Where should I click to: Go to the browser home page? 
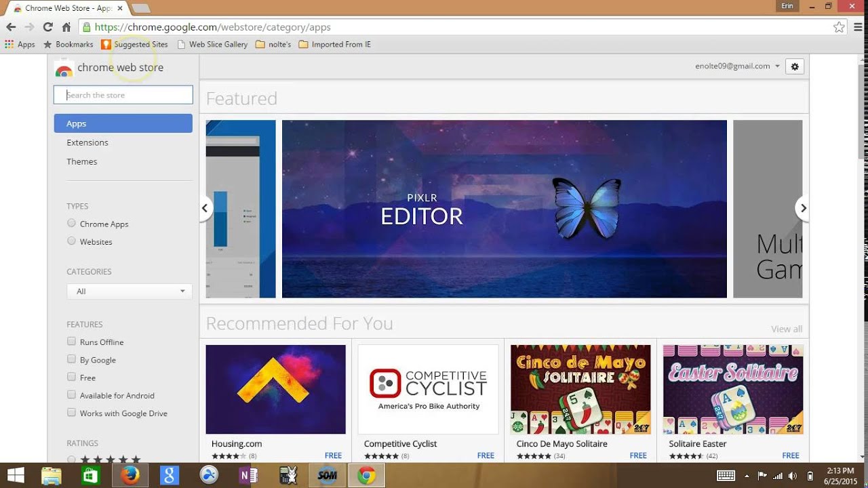66,27
